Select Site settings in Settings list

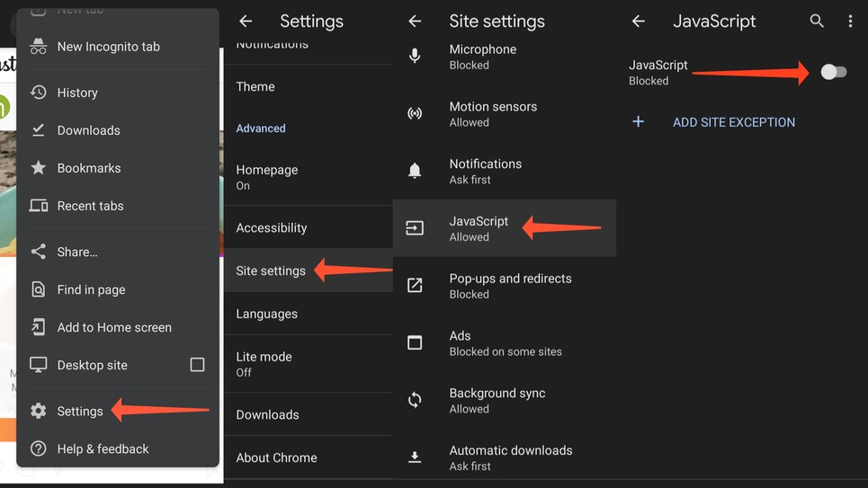271,271
